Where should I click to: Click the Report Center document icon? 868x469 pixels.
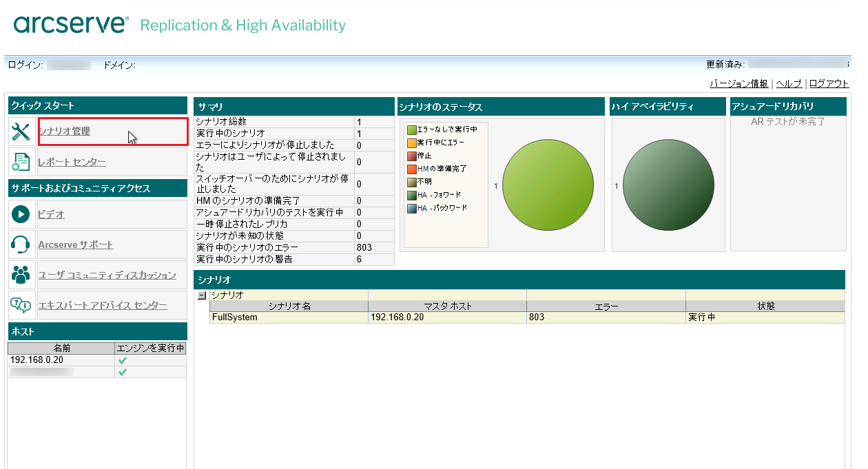tap(22, 162)
